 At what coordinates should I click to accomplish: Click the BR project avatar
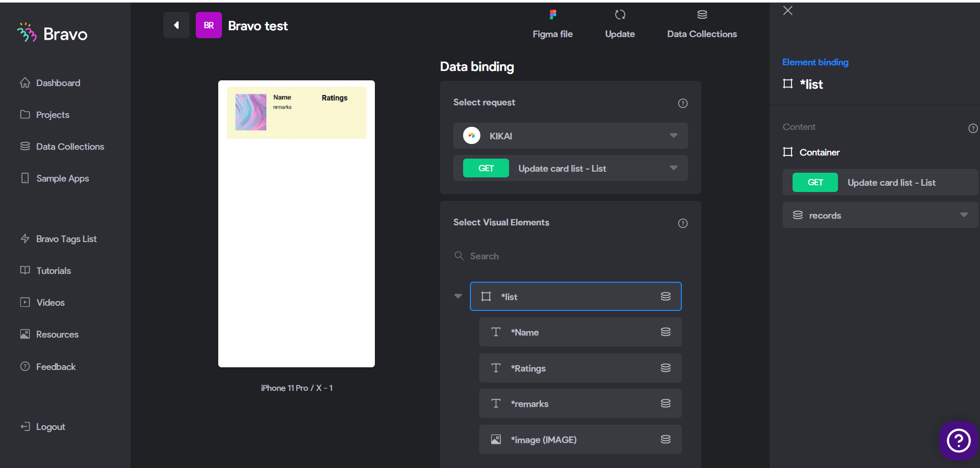pyautogui.click(x=209, y=25)
